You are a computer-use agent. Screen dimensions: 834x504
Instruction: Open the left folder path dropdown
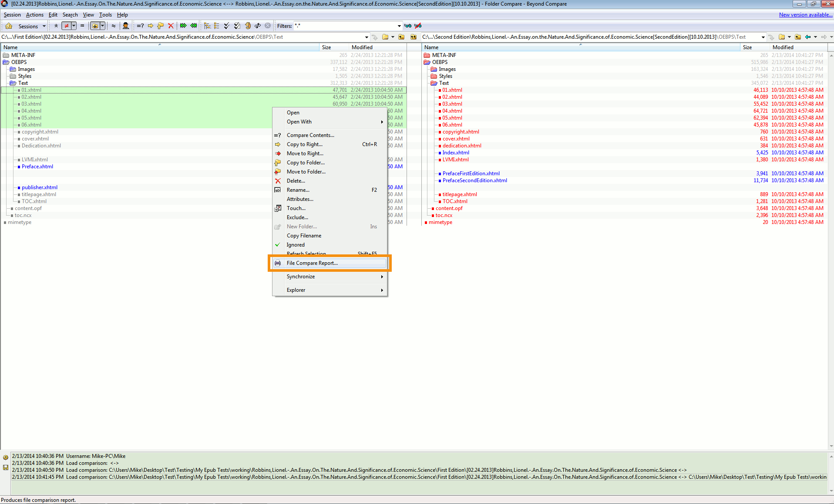(367, 37)
